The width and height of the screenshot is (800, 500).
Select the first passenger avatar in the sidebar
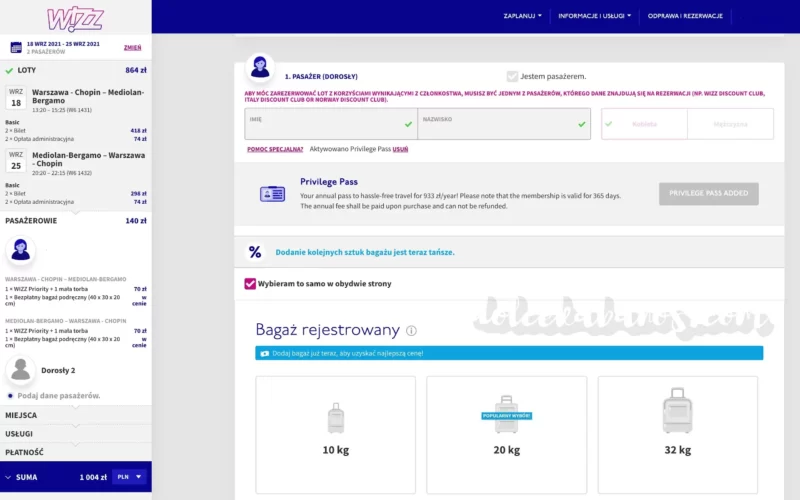click(20, 249)
